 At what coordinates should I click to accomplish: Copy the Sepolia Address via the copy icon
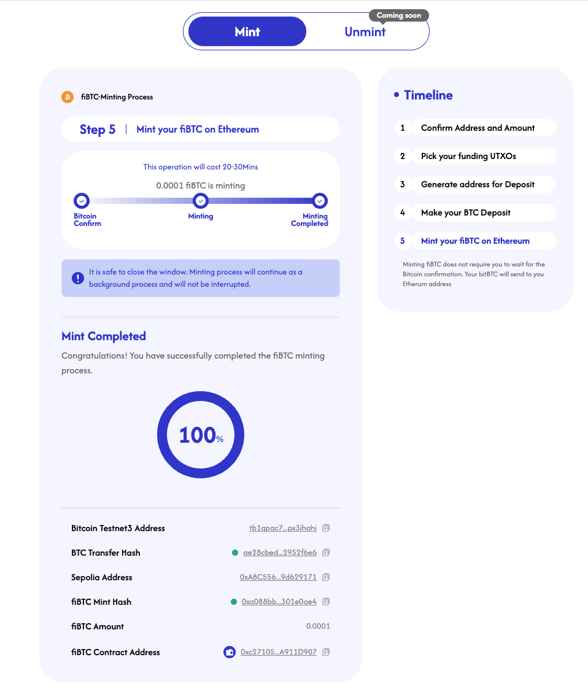[x=325, y=577]
